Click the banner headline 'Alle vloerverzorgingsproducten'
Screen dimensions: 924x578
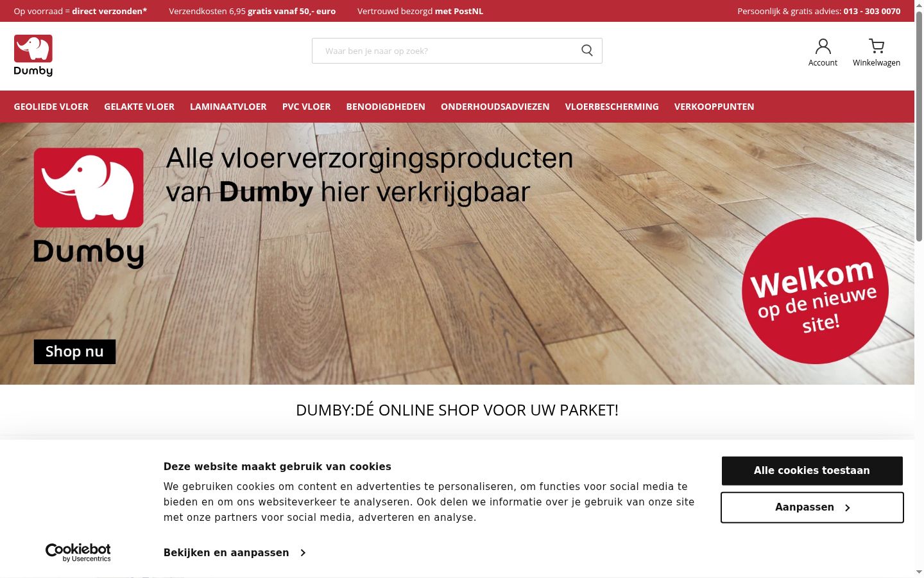click(x=370, y=159)
